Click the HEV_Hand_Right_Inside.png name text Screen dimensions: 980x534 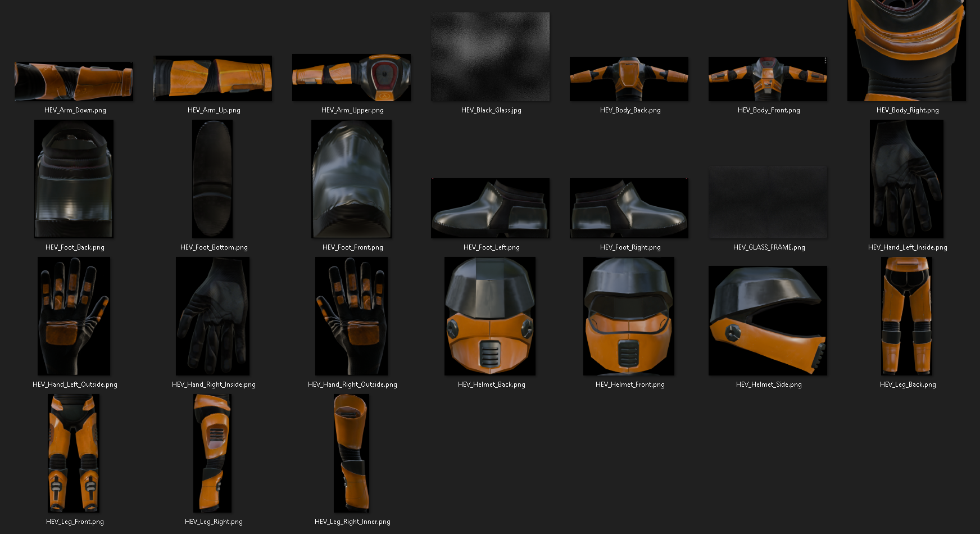[214, 384]
